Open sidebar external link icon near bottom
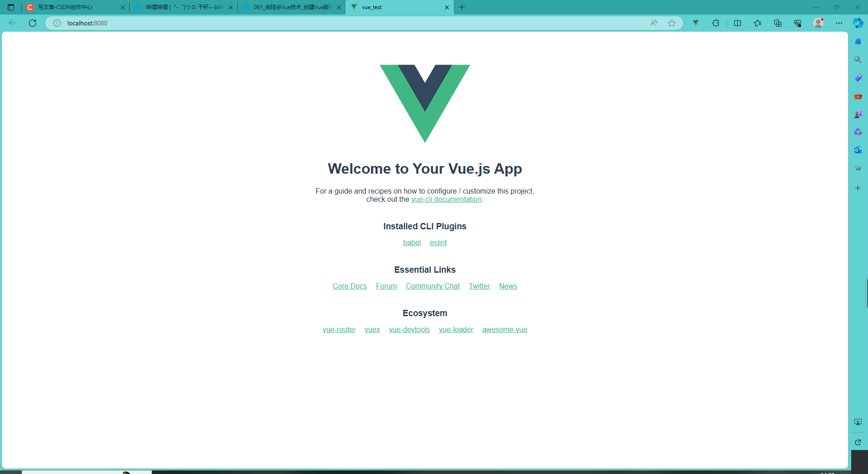Viewport: 868px width, 474px height. [858, 442]
